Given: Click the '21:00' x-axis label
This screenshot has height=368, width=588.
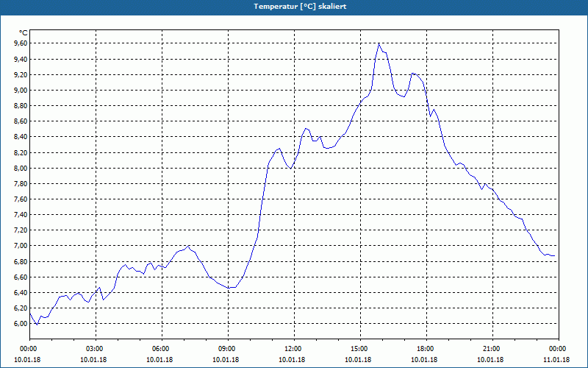Looking at the screenshot, I should coord(490,349).
